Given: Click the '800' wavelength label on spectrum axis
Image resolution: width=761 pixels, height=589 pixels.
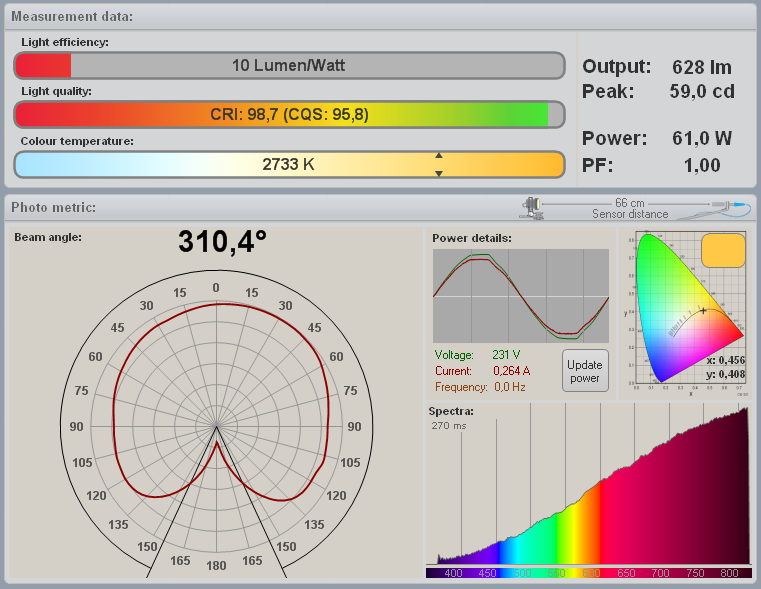Looking at the screenshot, I should [729, 573].
